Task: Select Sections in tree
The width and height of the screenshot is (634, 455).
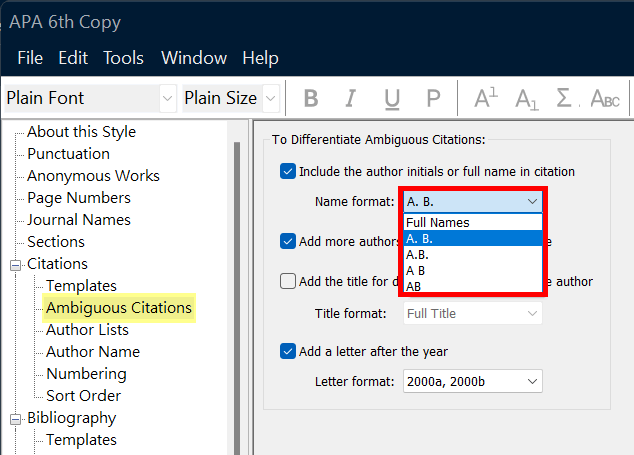Action: (x=56, y=242)
